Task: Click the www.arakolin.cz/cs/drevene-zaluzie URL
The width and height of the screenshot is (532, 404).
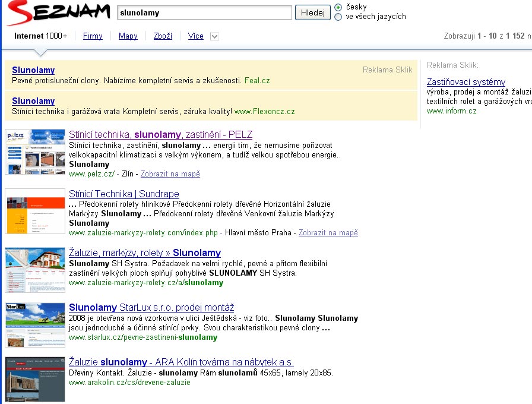Action: tap(129, 383)
